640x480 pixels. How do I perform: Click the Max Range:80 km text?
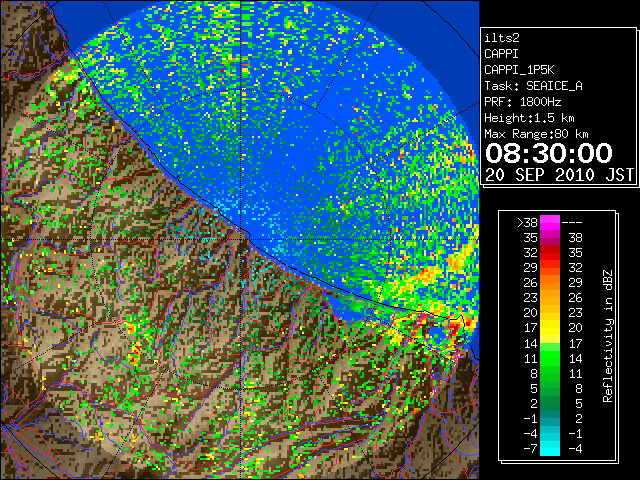[536, 134]
